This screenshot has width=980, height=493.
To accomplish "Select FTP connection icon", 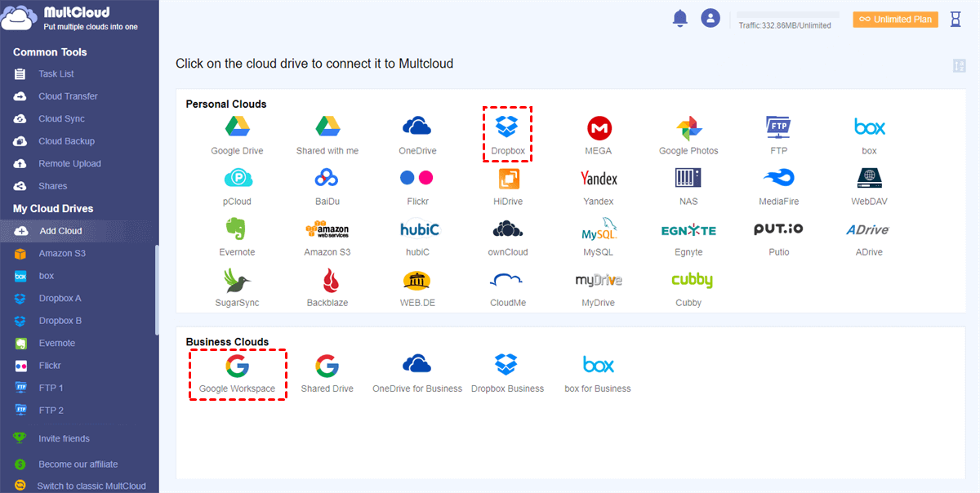I will (x=778, y=135).
